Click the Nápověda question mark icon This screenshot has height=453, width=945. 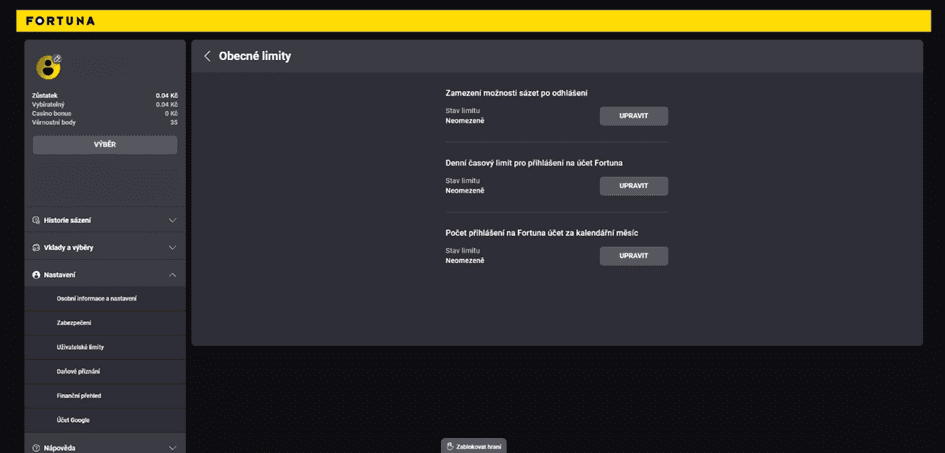tap(36, 448)
